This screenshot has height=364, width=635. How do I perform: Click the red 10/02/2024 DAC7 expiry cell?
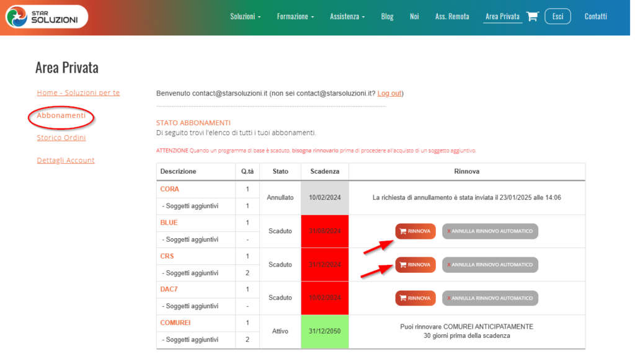(325, 298)
